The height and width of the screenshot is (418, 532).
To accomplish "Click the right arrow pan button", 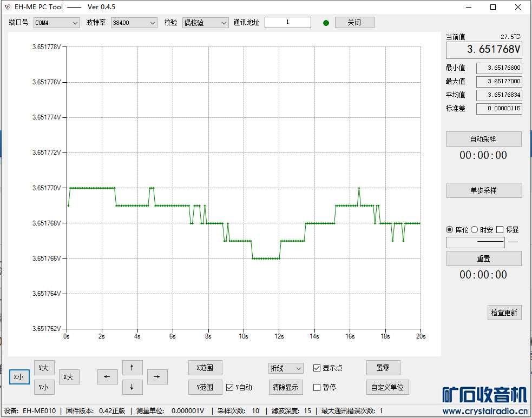I will pos(157,377).
